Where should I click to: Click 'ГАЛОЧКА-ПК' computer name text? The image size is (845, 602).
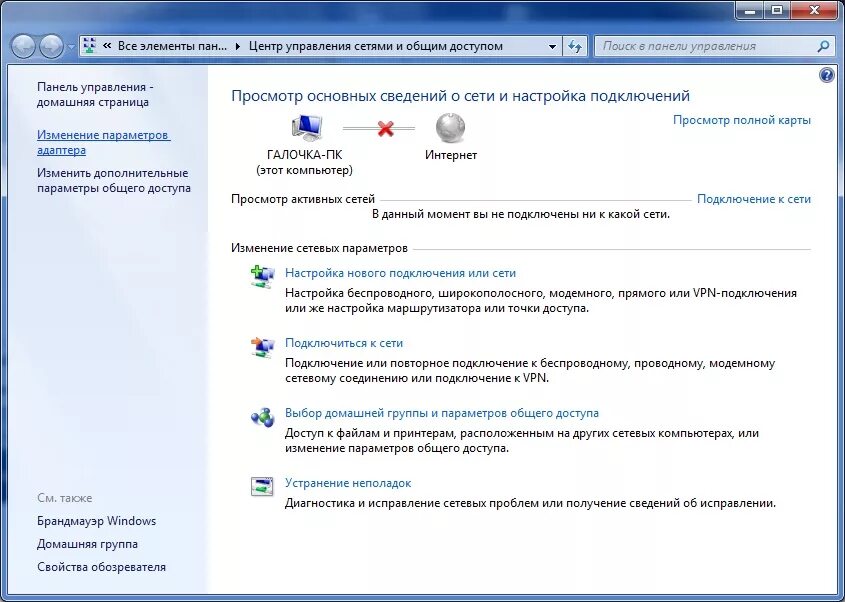304,155
